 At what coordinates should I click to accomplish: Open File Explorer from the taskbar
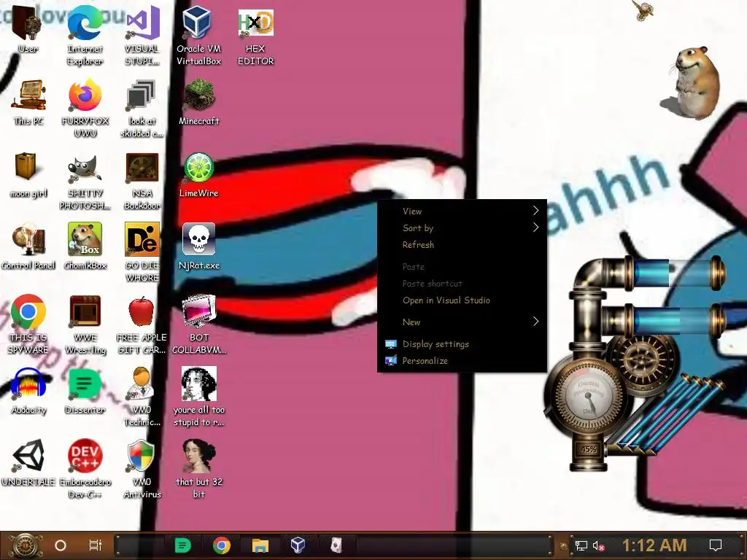260,545
